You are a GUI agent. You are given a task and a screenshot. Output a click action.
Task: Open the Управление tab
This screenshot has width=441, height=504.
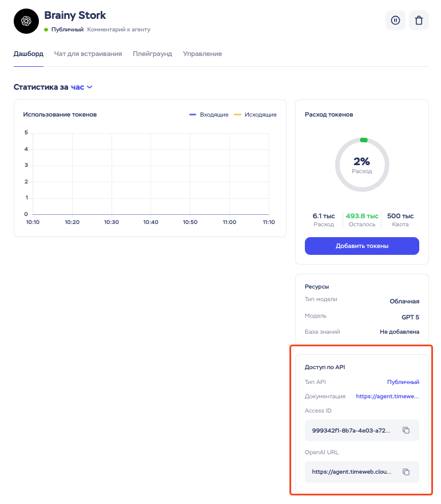[202, 54]
